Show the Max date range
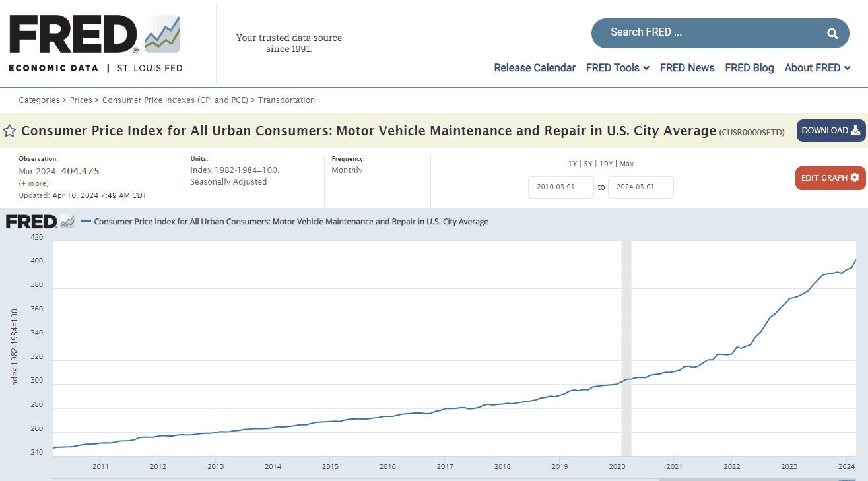 pyautogui.click(x=626, y=164)
